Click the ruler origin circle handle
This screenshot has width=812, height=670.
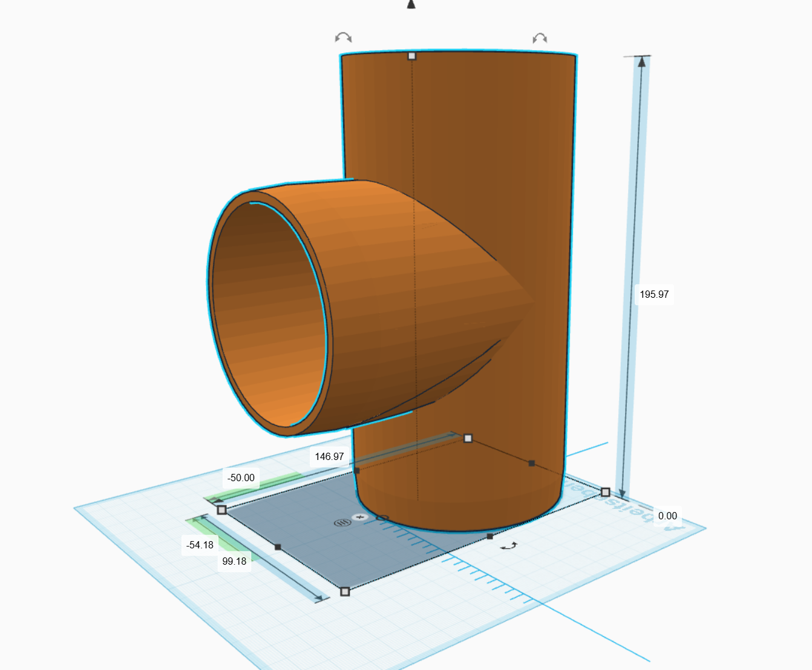point(382,517)
